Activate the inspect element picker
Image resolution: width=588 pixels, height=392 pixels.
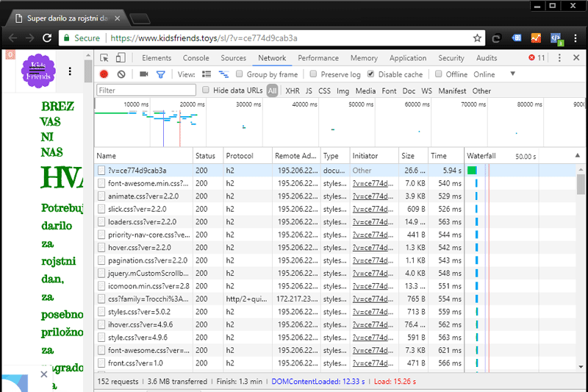[x=104, y=58]
